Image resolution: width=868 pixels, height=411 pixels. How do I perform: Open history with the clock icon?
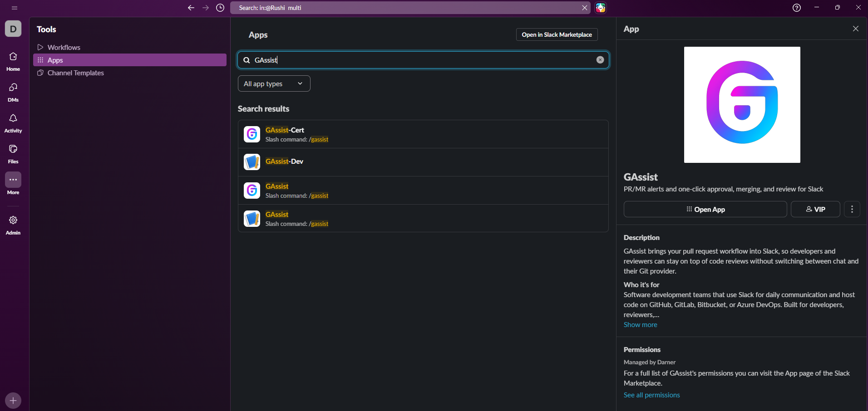[220, 8]
